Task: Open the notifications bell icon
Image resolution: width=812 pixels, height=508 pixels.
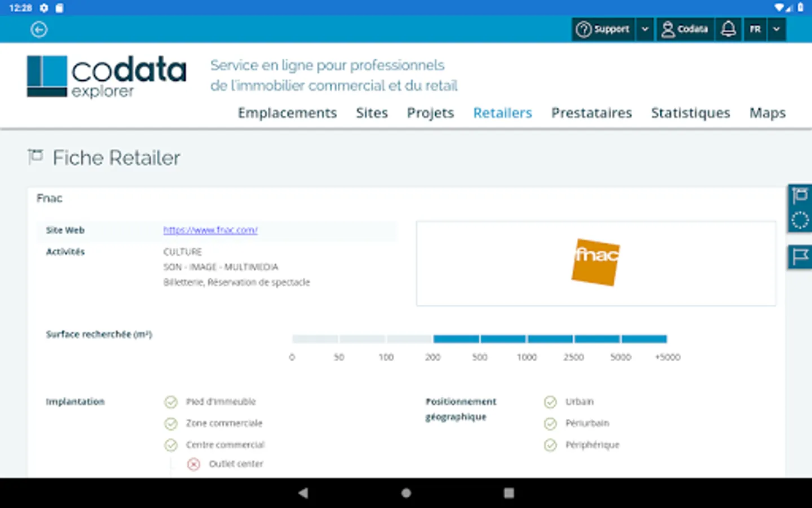Action: click(729, 29)
